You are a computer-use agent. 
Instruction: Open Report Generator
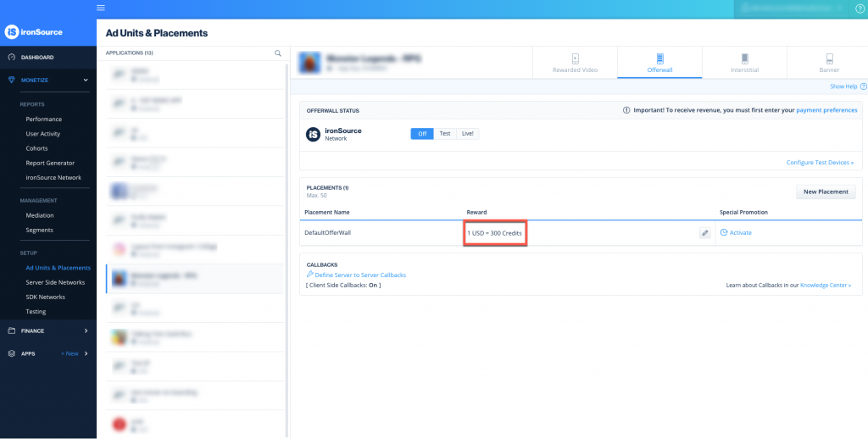pos(50,163)
